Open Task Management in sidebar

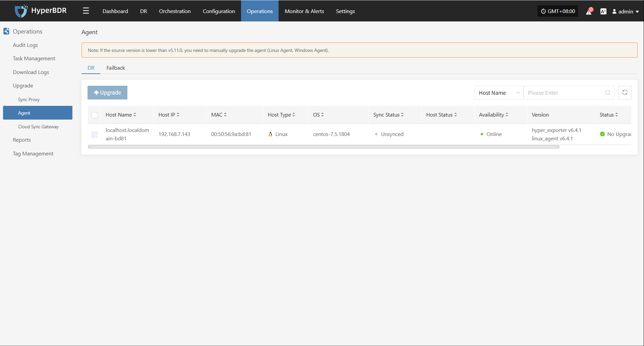coord(34,58)
